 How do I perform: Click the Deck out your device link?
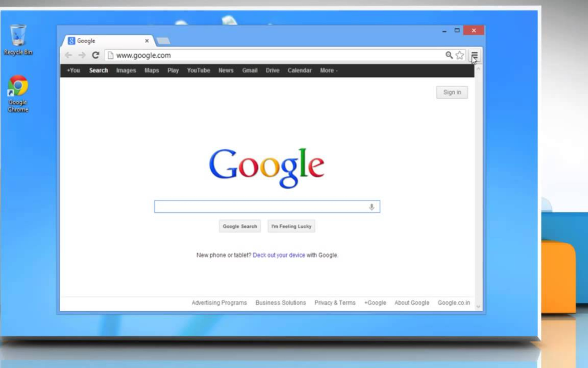tap(279, 255)
